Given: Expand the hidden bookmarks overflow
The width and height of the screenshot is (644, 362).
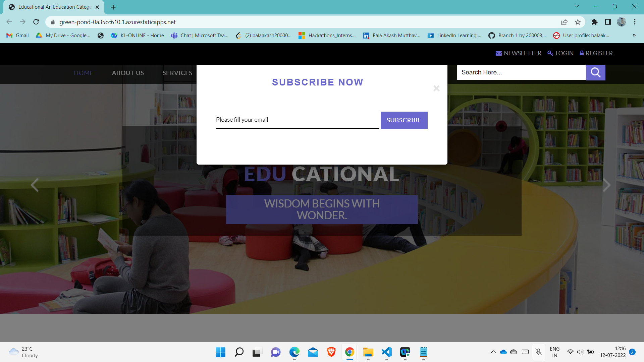Looking at the screenshot, I should pyautogui.click(x=634, y=36).
